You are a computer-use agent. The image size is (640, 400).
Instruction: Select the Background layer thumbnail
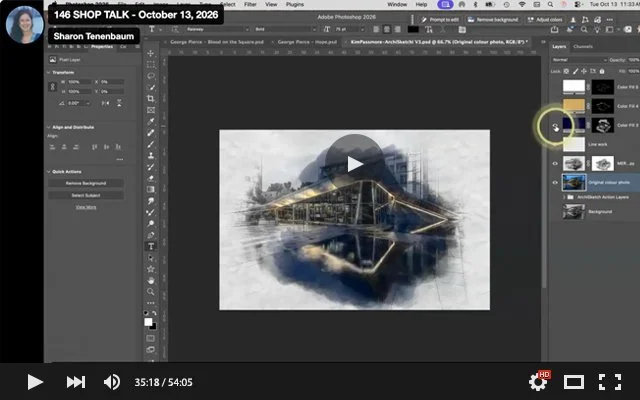(x=573, y=212)
